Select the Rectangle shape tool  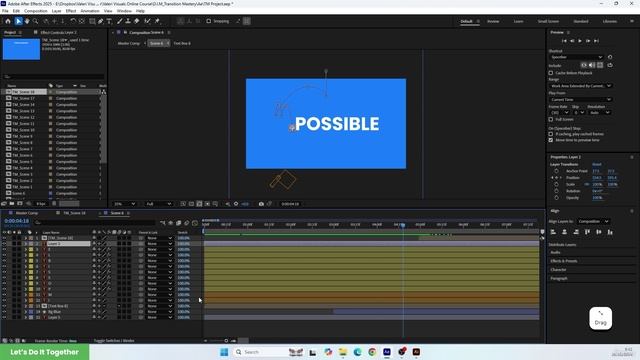(x=92, y=21)
